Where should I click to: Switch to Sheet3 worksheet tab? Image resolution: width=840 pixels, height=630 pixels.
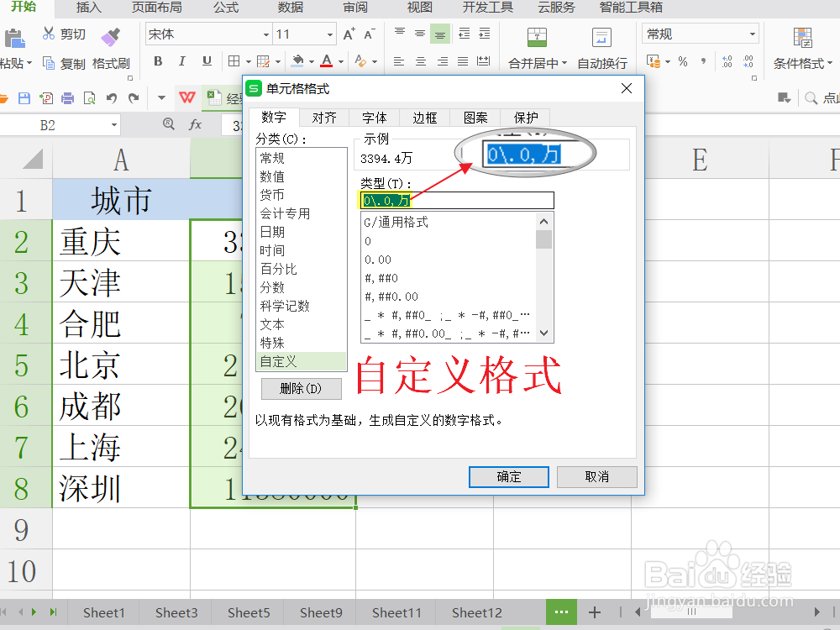(176, 612)
